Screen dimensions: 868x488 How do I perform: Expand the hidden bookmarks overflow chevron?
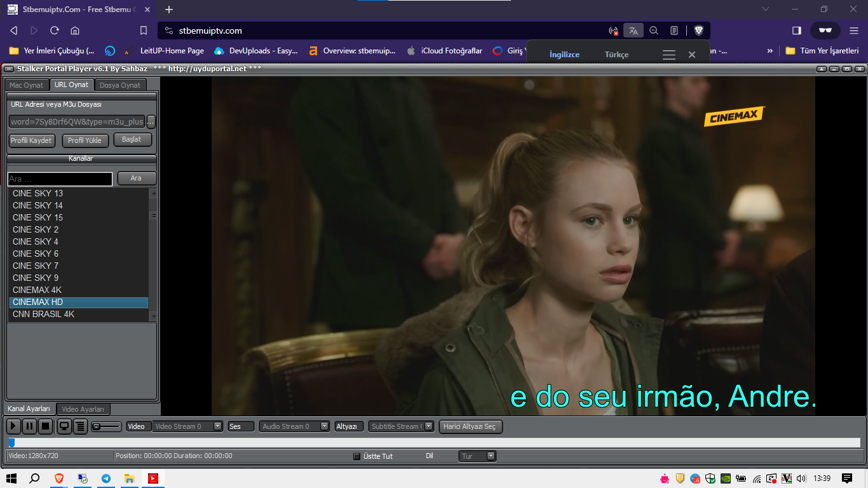point(770,51)
